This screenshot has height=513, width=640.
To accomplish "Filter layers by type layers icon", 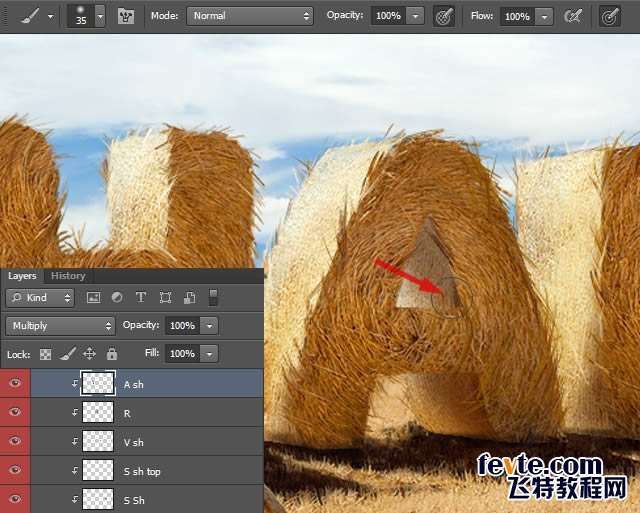I will point(141,297).
